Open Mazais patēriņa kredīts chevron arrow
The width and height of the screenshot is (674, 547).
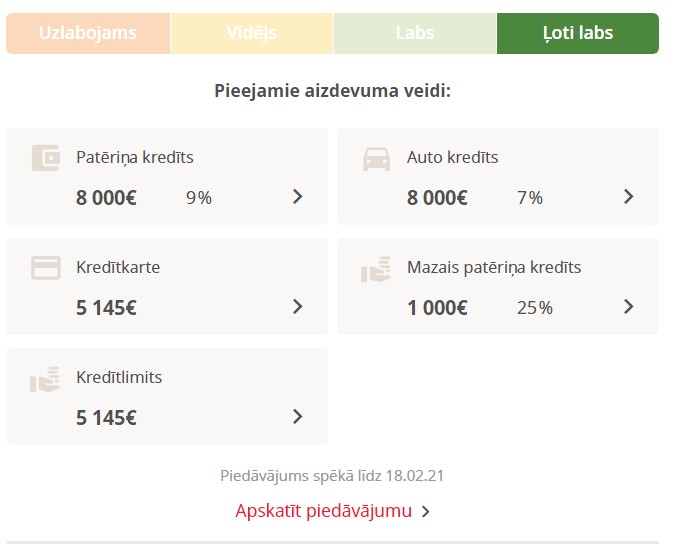(x=628, y=306)
